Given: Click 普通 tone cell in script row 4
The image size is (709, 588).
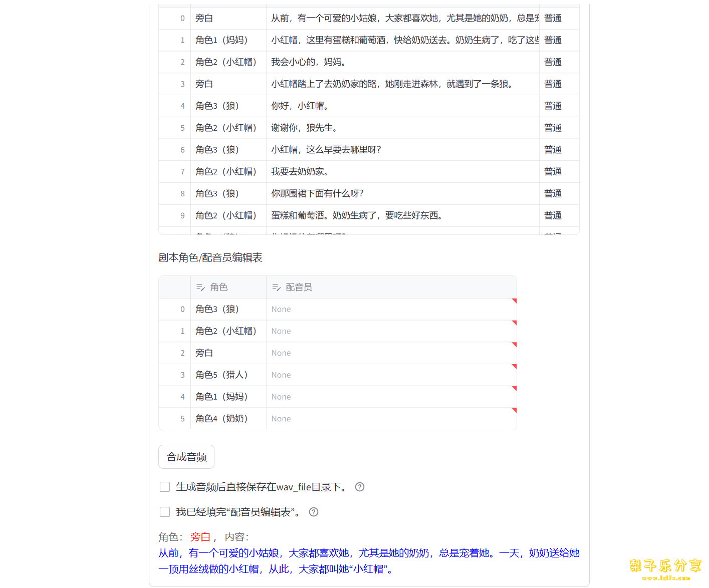Looking at the screenshot, I should coord(559,106).
